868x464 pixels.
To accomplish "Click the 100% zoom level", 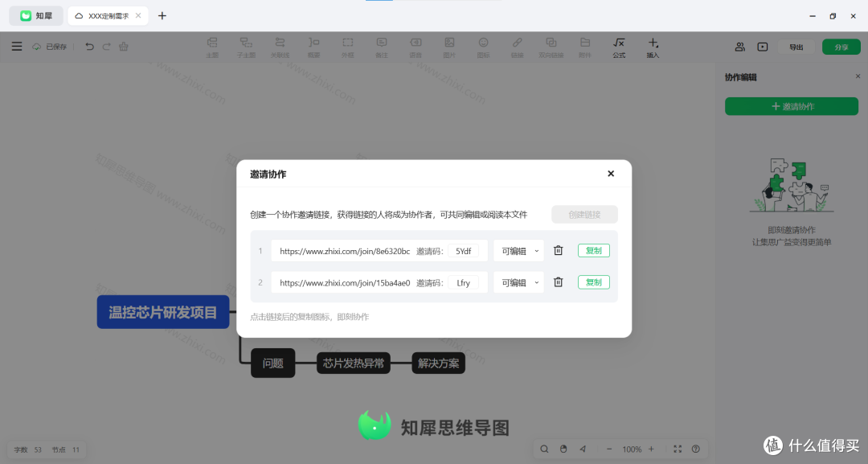I will (x=632, y=449).
